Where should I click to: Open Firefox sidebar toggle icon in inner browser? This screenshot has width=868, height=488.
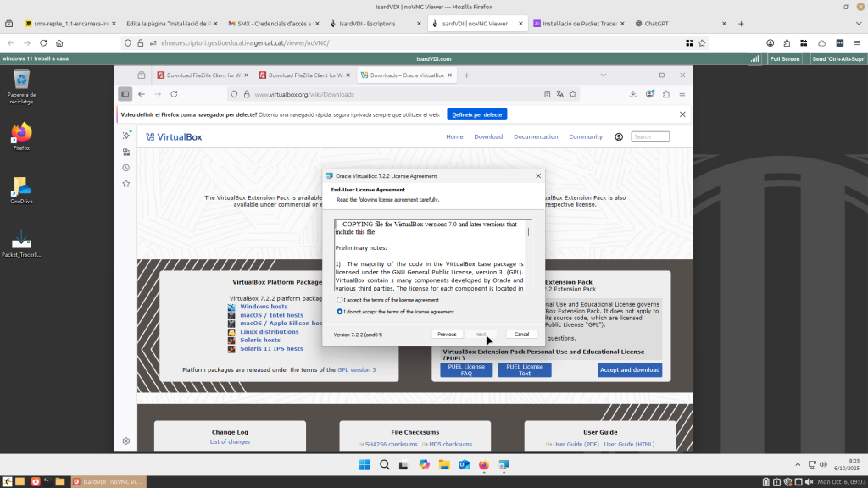pos(125,94)
